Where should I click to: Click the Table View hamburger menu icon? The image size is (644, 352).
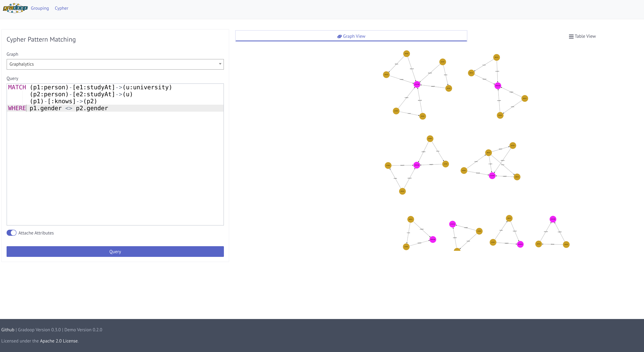pos(571,36)
